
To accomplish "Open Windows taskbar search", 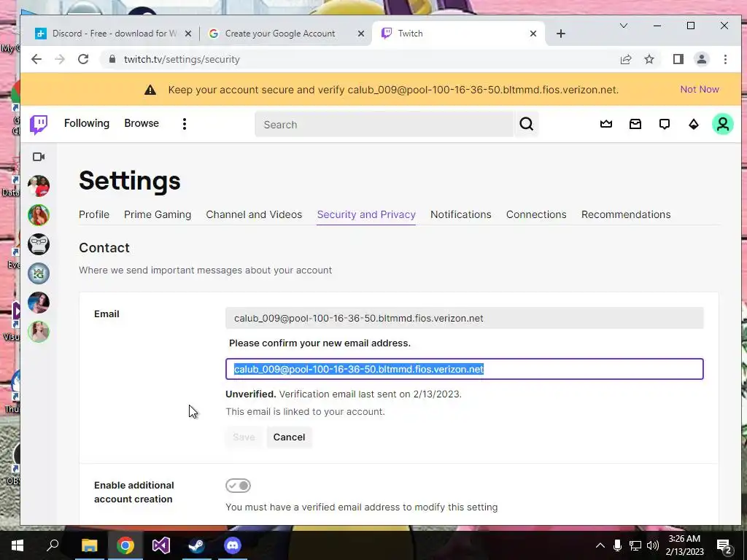I will coord(53,545).
